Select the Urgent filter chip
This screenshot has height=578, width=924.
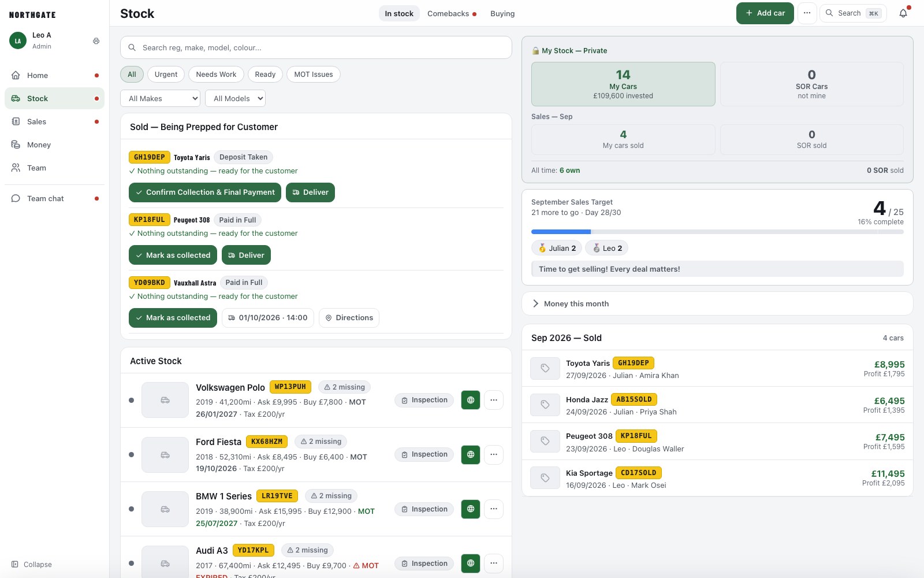[x=166, y=75]
